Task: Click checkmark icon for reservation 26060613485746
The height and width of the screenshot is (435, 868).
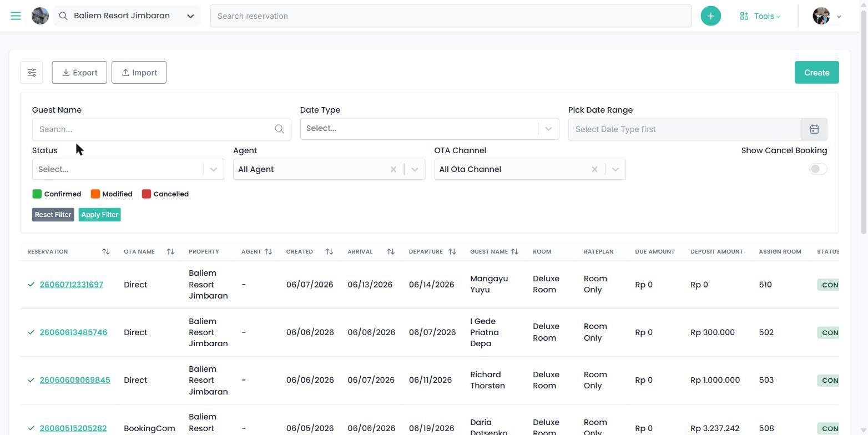Action: pyautogui.click(x=31, y=332)
